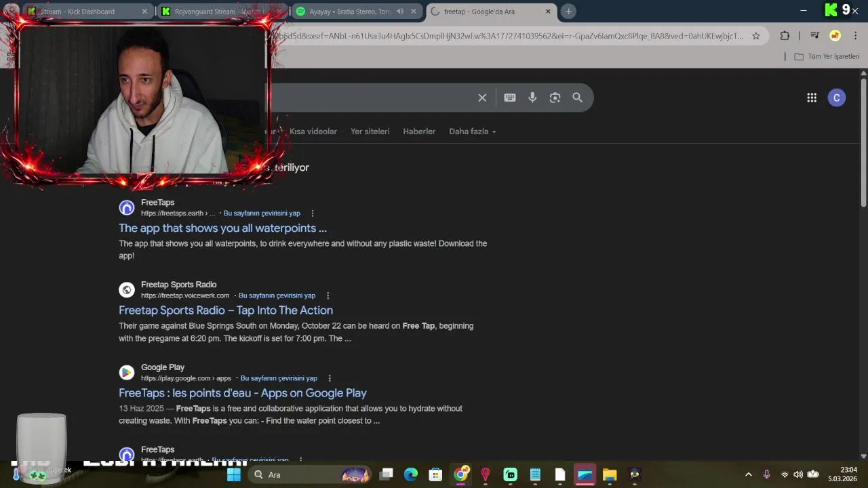Open the Google account avatar C

(x=837, y=98)
